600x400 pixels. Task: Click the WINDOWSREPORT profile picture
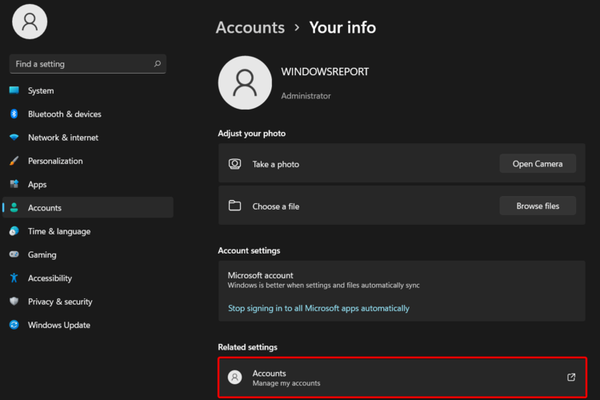(244, 82)
